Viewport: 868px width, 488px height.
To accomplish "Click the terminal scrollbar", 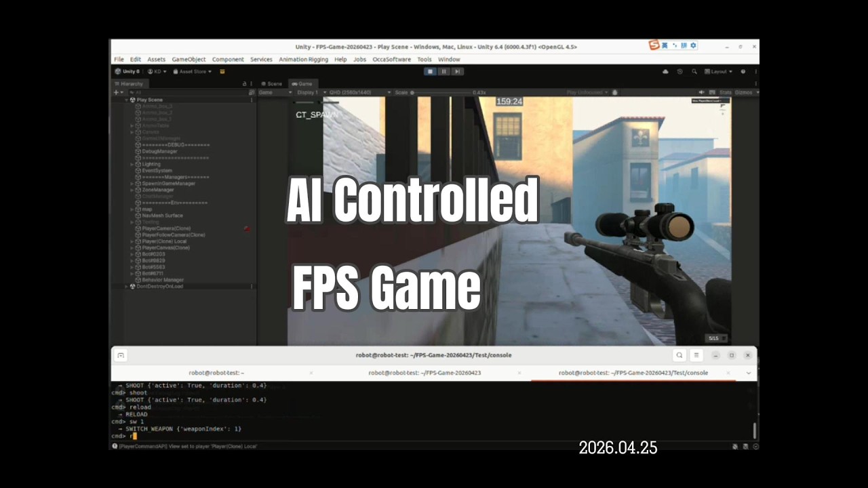I will click(754, 430).
